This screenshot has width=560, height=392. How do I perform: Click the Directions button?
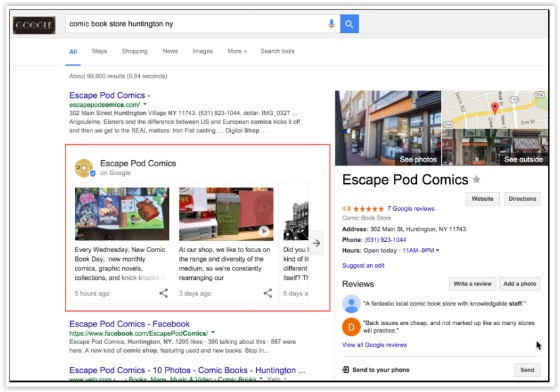[522, 199]
